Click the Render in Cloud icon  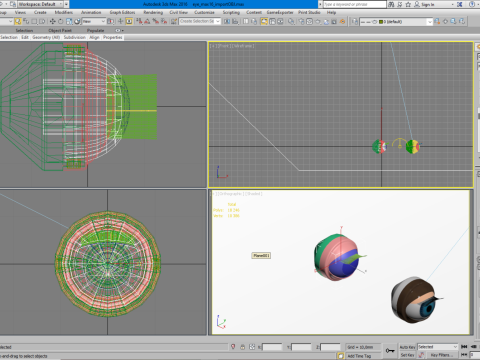pyautogui.click(x=326, y=21)
